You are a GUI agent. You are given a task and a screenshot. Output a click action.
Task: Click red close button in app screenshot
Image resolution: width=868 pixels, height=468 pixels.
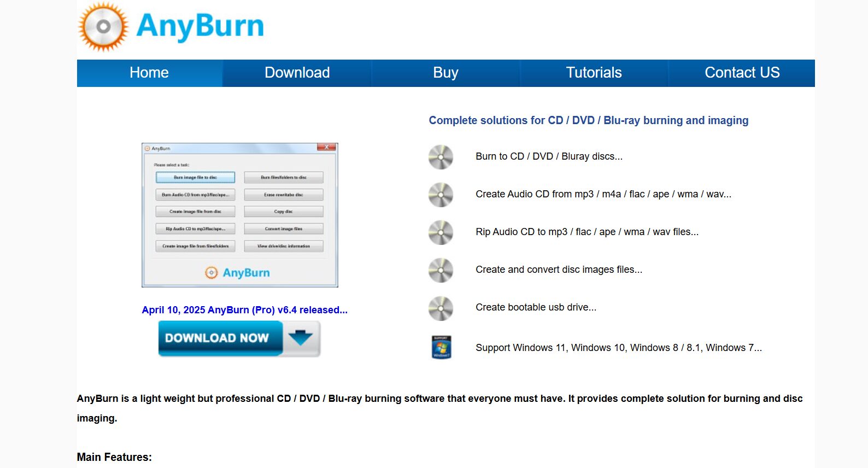326,147
